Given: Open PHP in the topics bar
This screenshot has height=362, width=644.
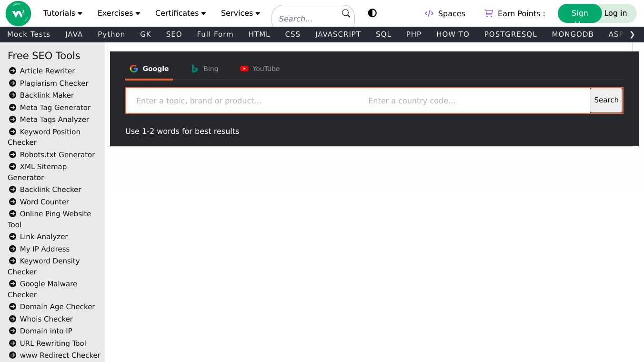Looking at the screenshot, I should (414, 34).
